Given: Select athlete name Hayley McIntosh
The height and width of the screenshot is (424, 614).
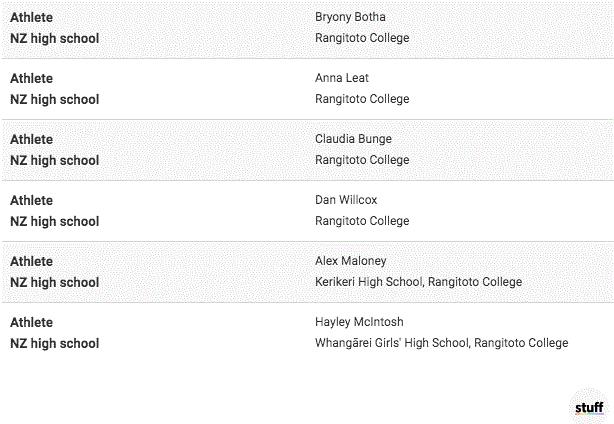Looking at the screenshot, I should (x=359, y=322).
